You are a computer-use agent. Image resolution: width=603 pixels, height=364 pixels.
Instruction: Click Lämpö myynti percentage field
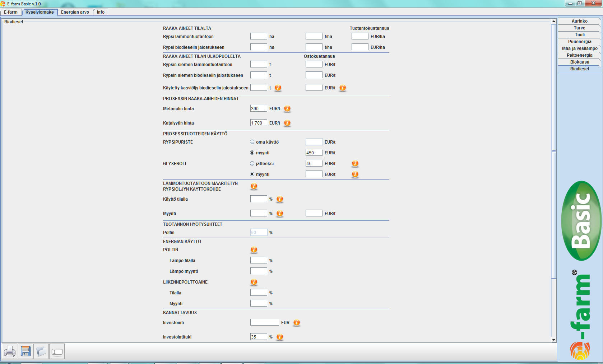pyautogui.click(x=259, y=271)
